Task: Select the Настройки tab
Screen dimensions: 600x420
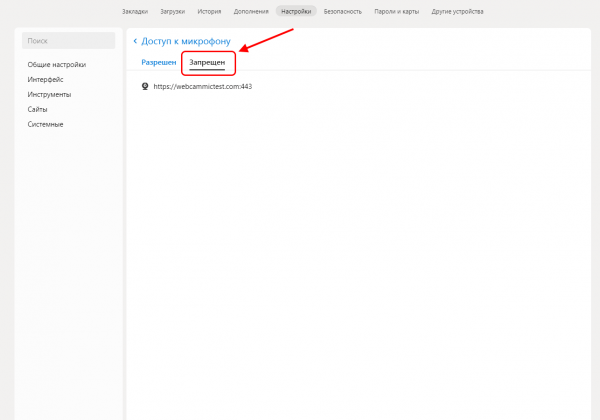Action: [296, 11]
